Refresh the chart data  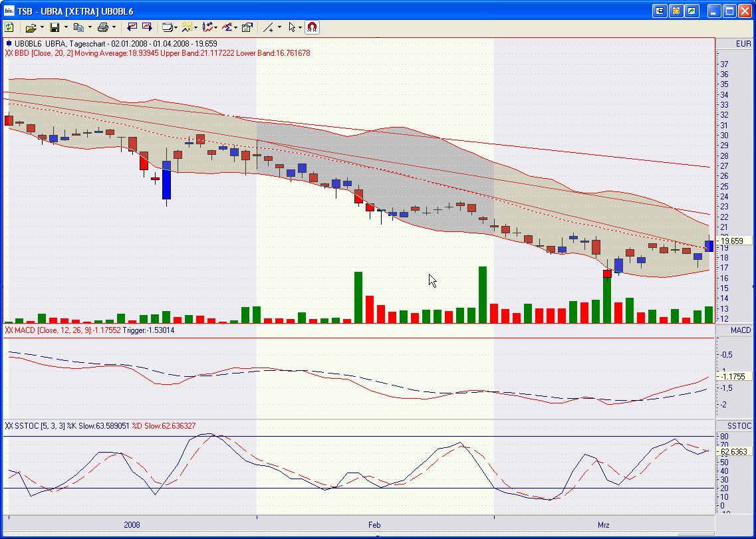9,27
